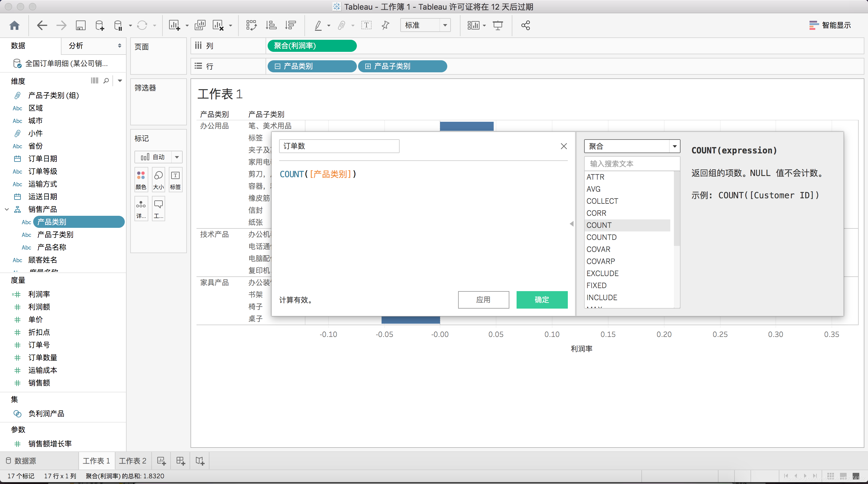Add new story tab at bottom
868x484 pixels.
200,461
